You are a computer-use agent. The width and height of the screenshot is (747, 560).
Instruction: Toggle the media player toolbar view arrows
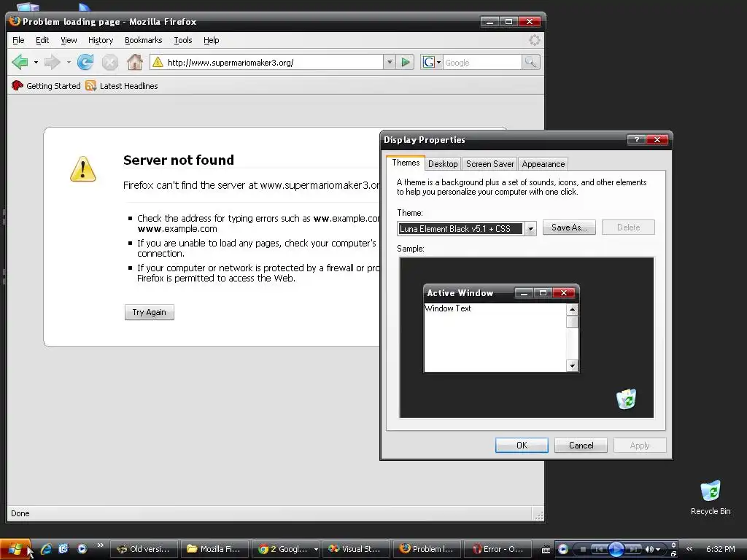pos(673,545)
